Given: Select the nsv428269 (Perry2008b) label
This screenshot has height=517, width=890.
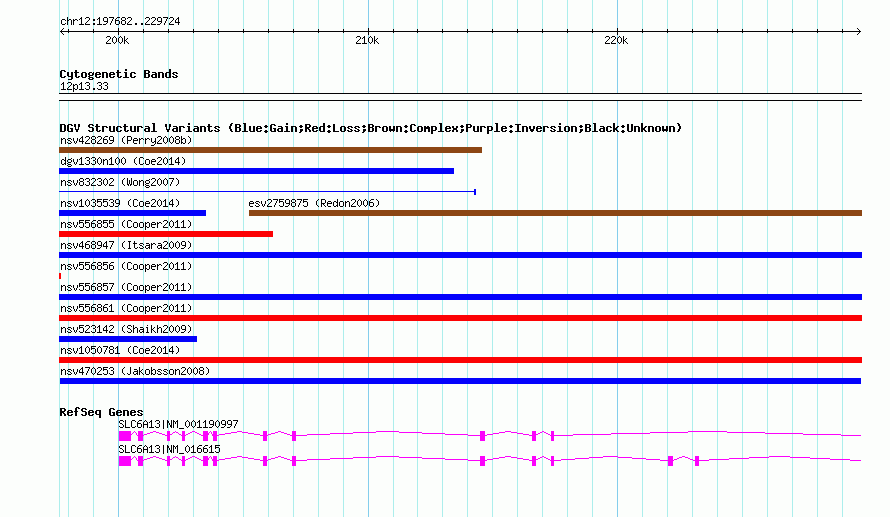Looking at the screenshot, I should pyautogui.click(x=126, y=140).
